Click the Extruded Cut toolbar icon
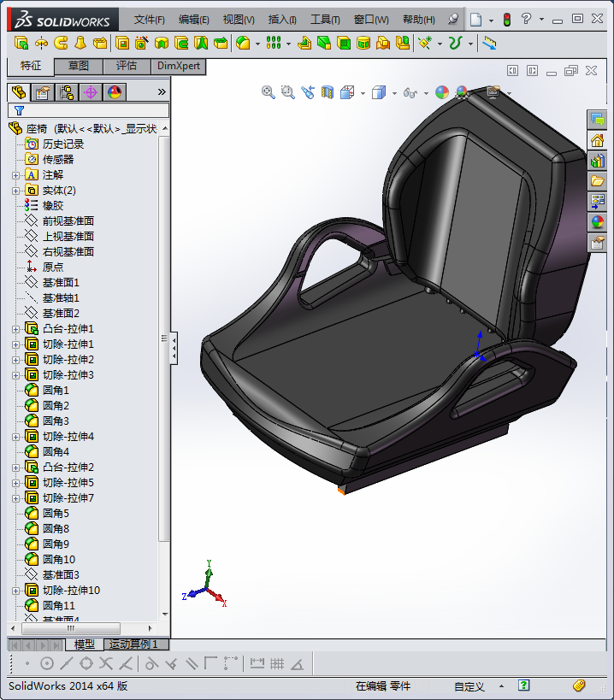The height and width of the screenshot is (700, 614). coord(122,44)
